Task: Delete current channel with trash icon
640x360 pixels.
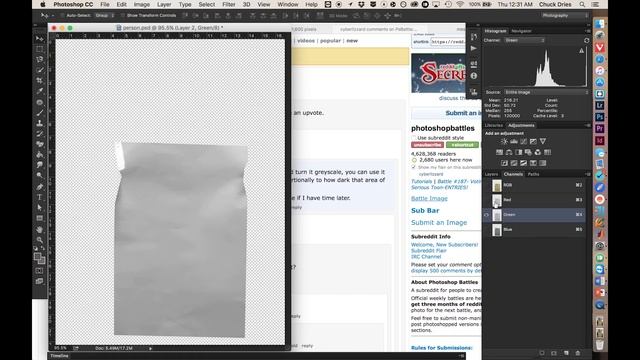Action: coord(578,353)
